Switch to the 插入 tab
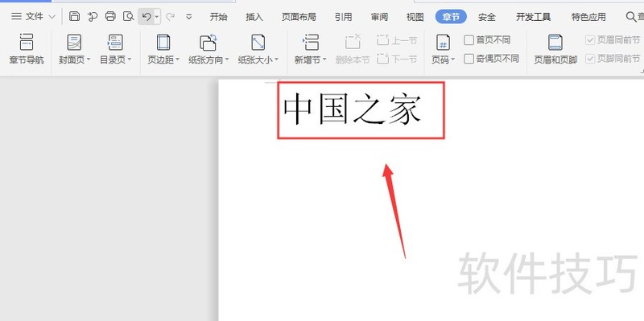 coord(254,17)
